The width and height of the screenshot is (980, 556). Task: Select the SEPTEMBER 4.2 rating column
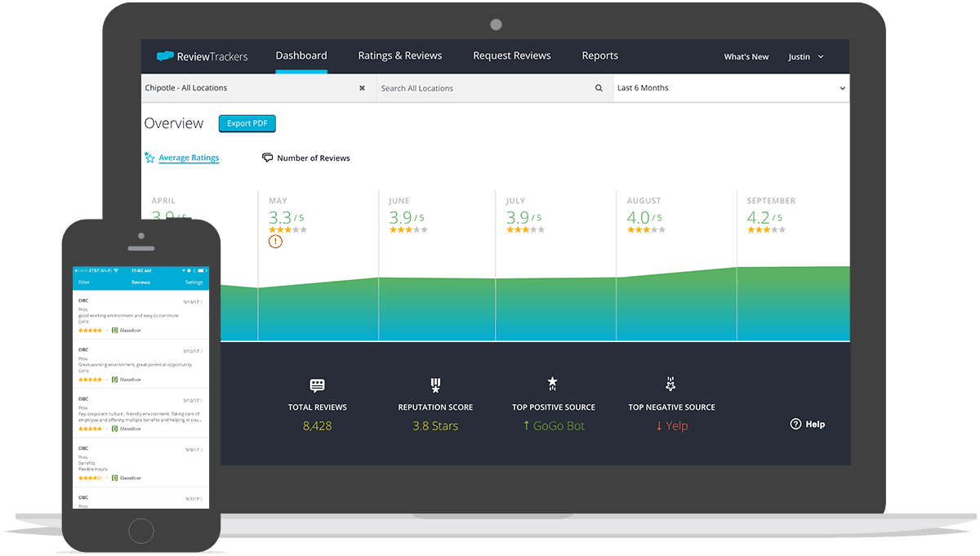[794, 265]
